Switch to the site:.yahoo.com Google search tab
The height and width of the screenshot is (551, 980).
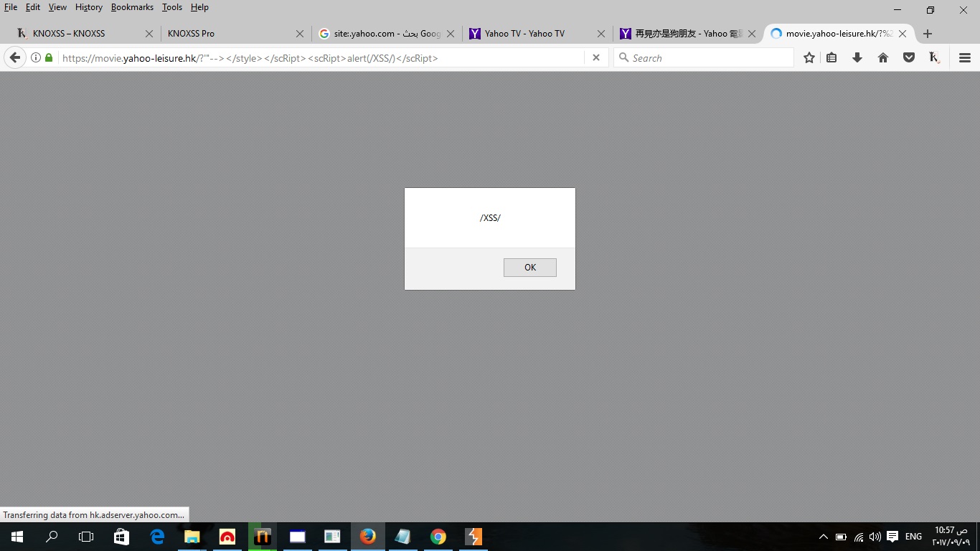click(385, 34)
